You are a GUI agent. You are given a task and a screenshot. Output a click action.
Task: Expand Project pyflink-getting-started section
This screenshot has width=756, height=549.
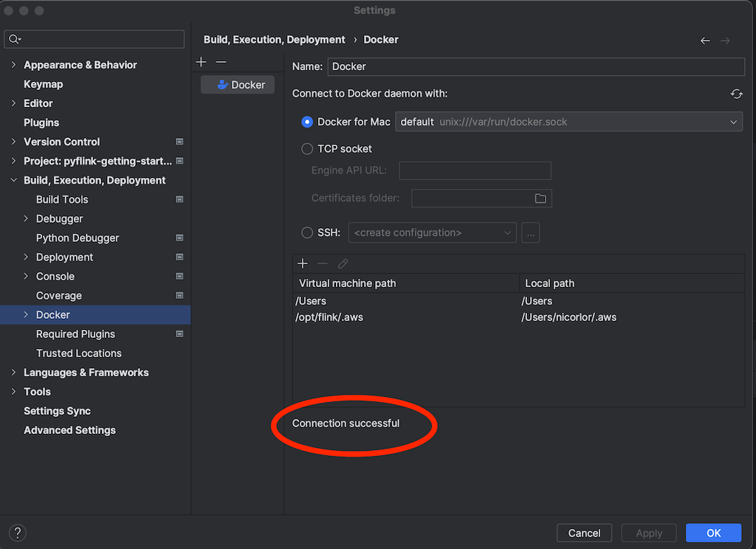pos(13,161)
